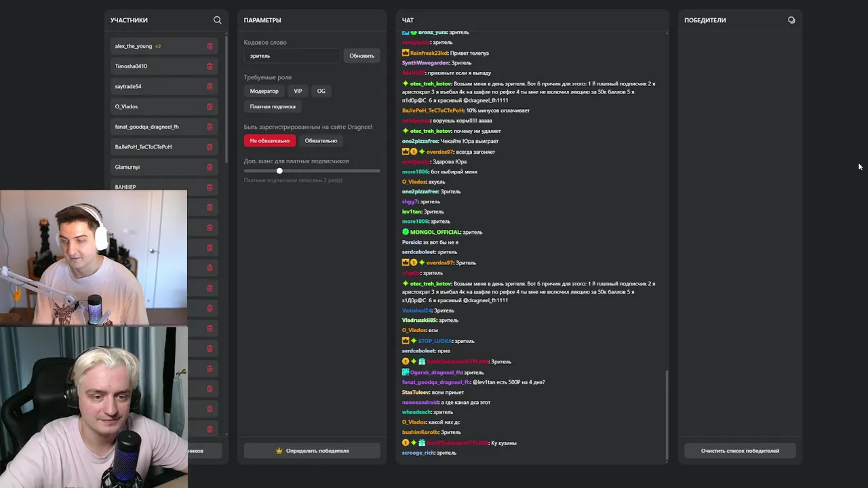The width and height of the screenshot is (868, 488).
Task: Delete fanat_goodqa_dragneel_fh participant entry
Action: point(210,127)
